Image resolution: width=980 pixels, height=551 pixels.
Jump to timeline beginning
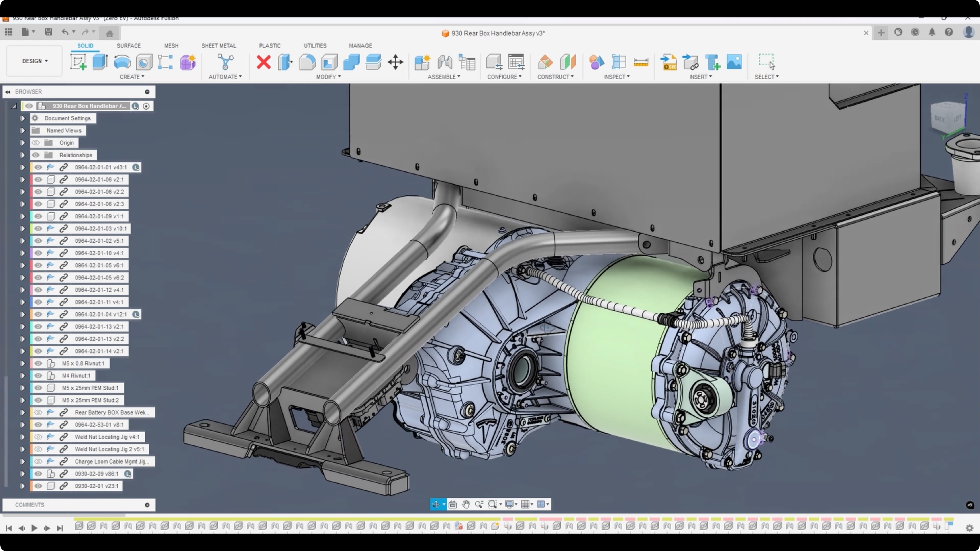click(9, 528)
